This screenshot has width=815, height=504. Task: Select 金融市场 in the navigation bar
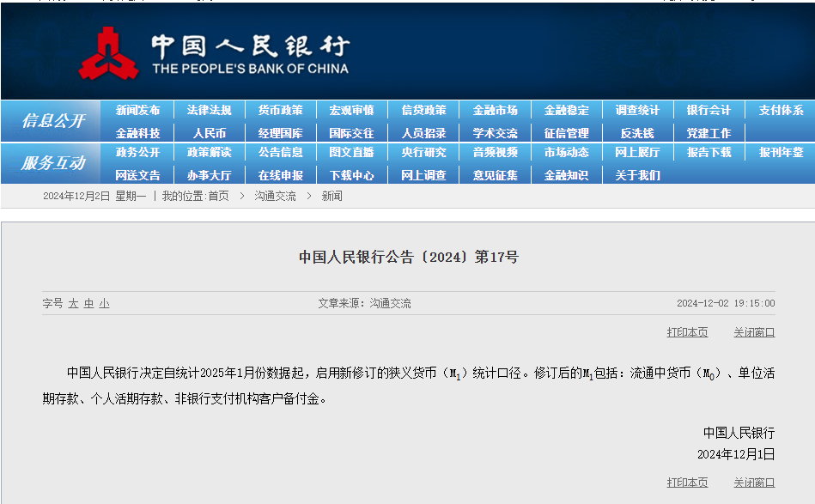495,111
